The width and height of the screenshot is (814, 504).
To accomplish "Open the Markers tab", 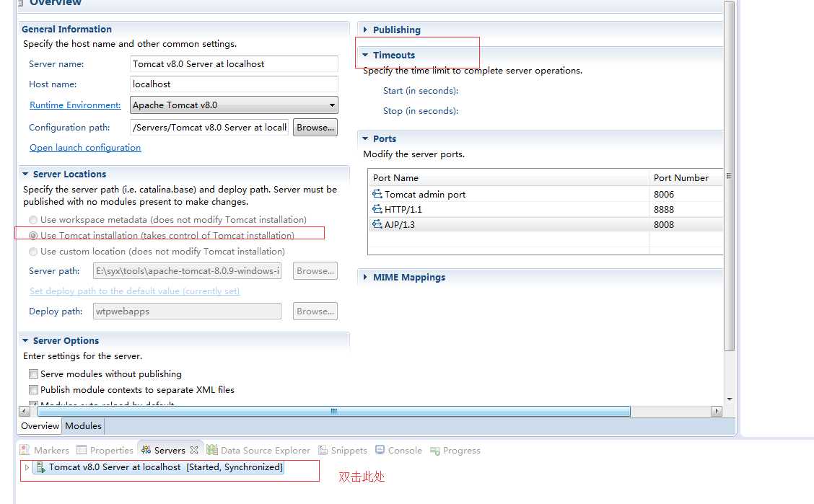I will [44, 450].
